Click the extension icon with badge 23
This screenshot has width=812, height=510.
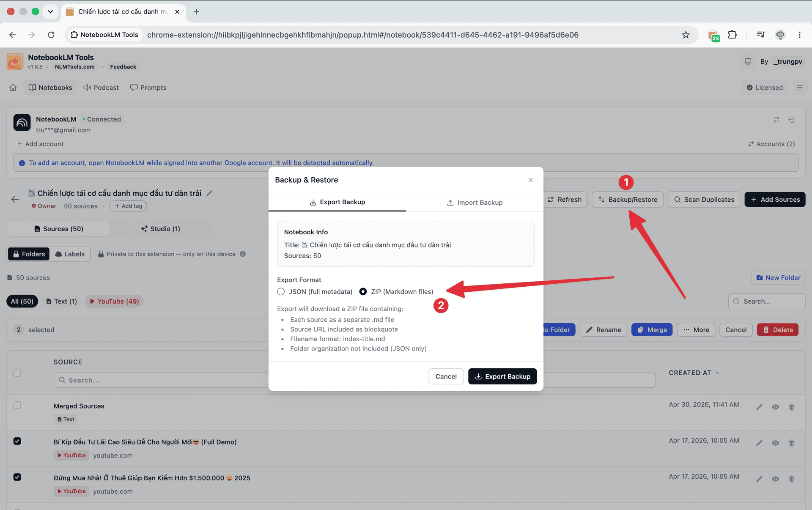click(x=713, y=36)
